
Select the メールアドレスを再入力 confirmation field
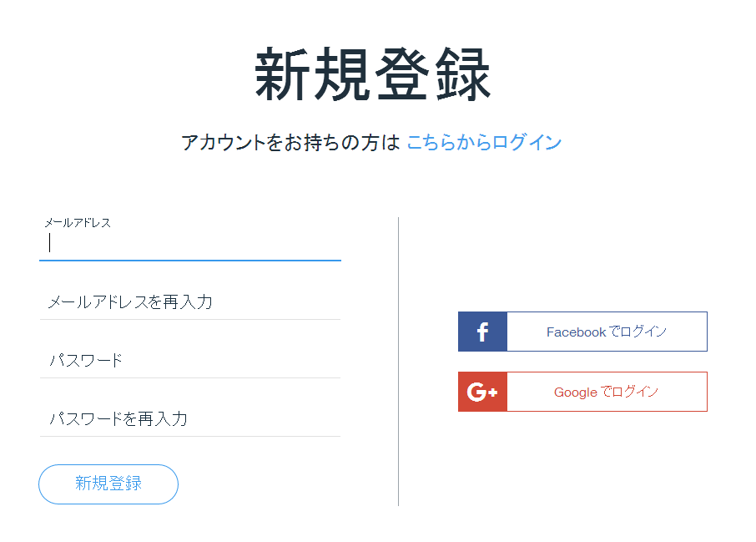click(x=190, y=302)
